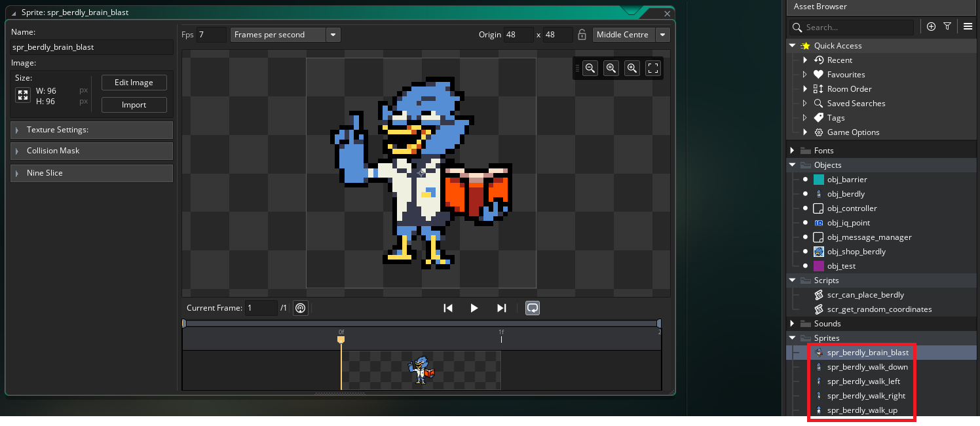Open the Asset Browser hamburger menu
The width and height of the screenshot is (980, 426).
tap(968, 27)
